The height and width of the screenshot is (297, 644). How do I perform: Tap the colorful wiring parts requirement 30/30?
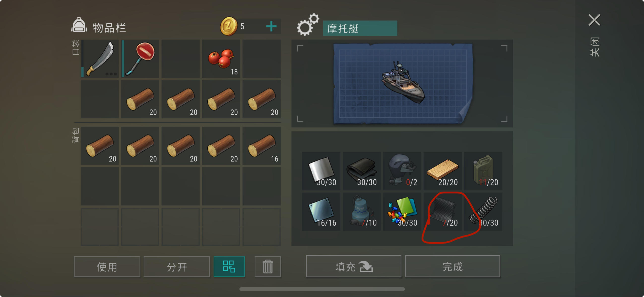pyautogui.click(x=402, y=212)
